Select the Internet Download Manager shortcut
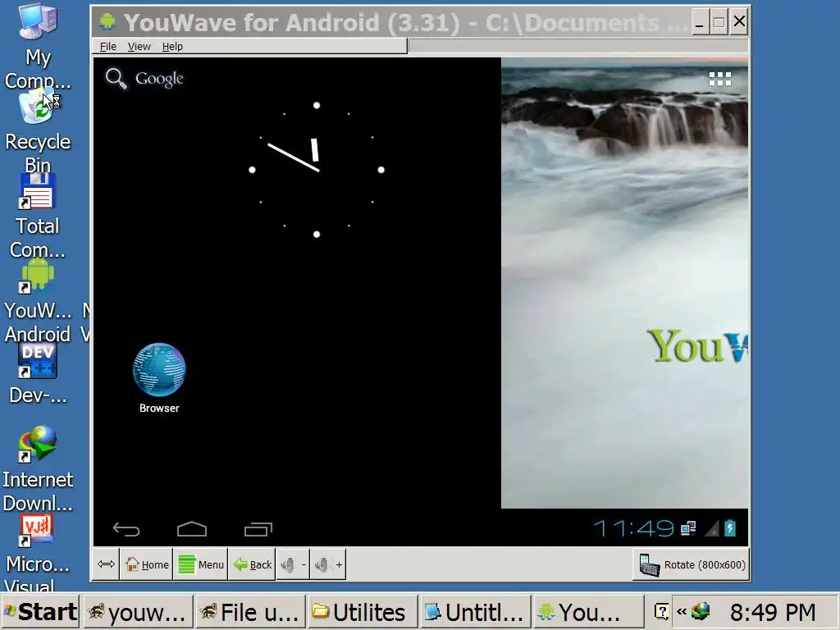840x630 pixels. pos(38,469)
